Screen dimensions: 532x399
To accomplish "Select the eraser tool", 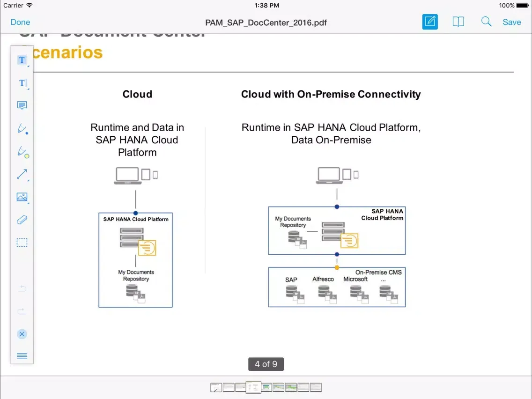I will tap(22, 220).
